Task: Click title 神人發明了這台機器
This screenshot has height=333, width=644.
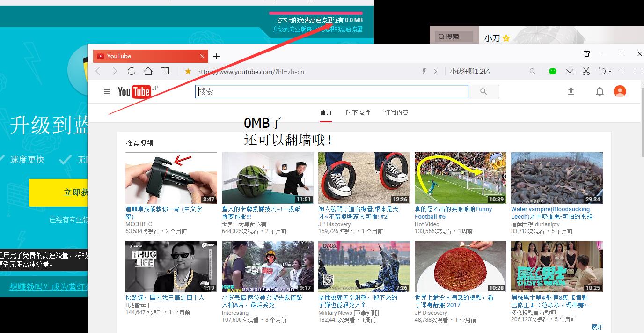Action: pos(359,213)
